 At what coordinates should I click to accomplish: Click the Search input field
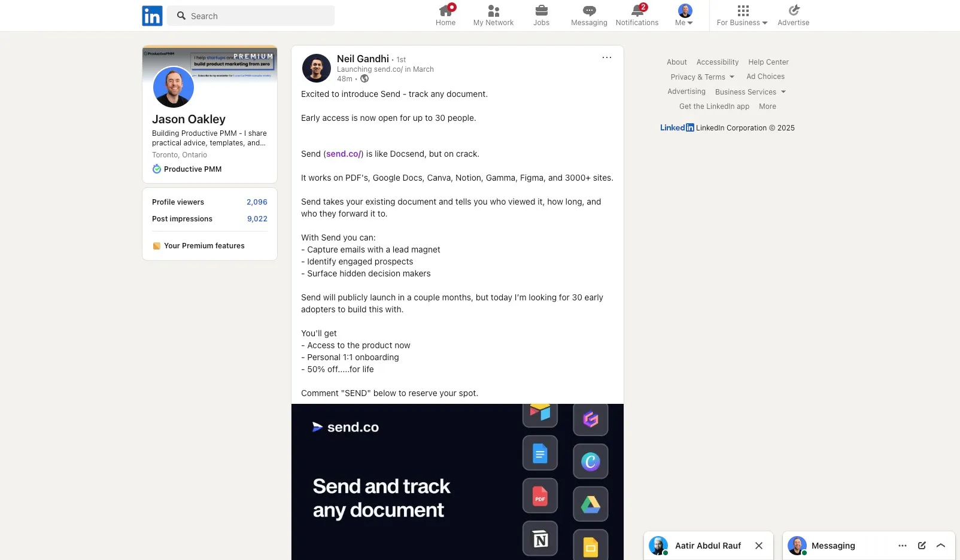pyautogui.click(x=251, y=16)
